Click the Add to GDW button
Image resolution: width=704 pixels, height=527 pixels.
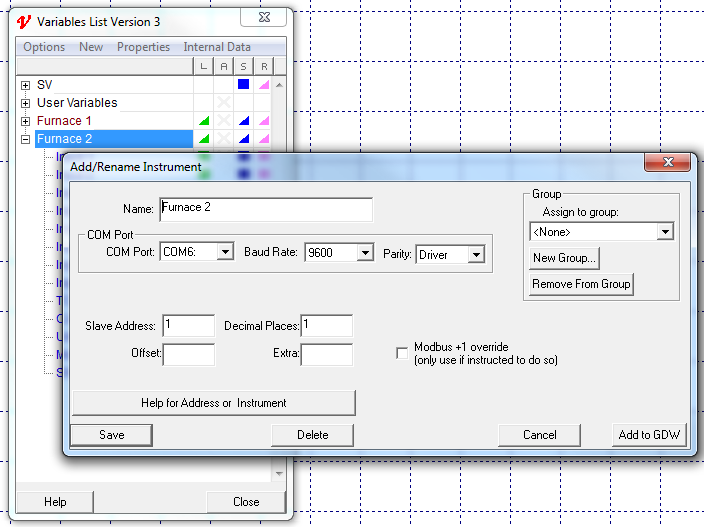(648, 435)
